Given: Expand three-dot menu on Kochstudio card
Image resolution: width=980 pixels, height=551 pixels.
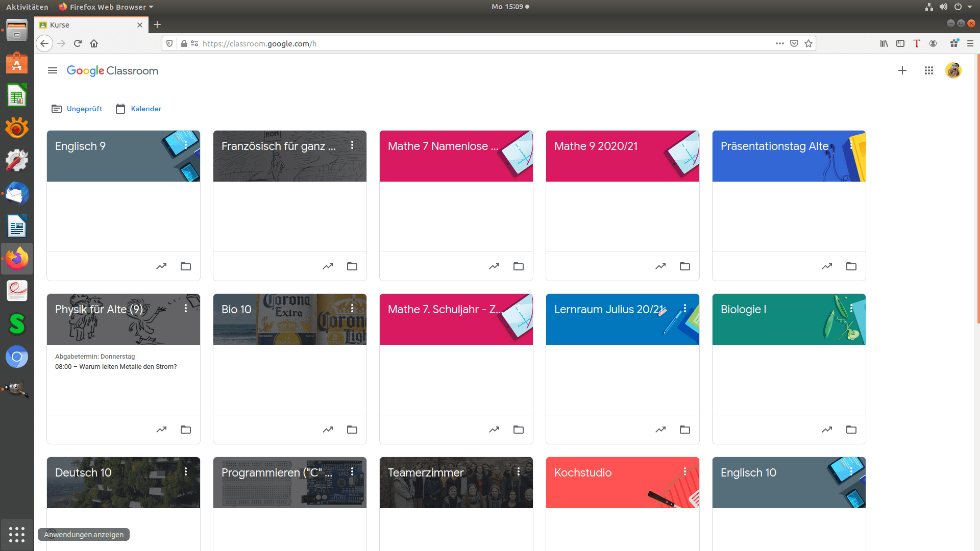Looking at the screenshot, I should (685, 472).
